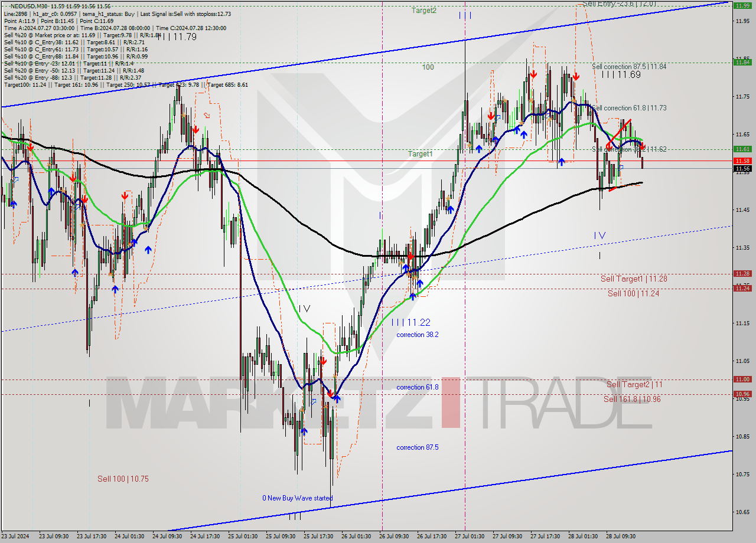This screenshot has height=543, width=756.
Task: Click the 10.85 price axis value
Action: pyautogui.click(x=743, y=436)
